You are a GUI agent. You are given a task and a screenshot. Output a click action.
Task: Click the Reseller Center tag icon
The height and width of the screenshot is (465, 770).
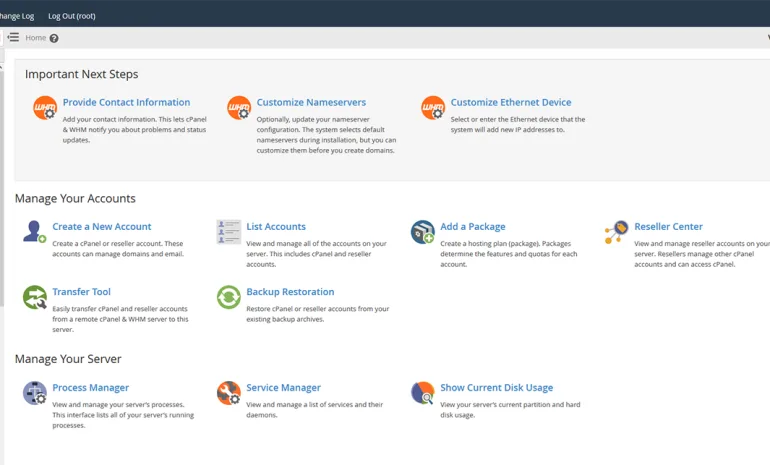(x=617, y=232)
